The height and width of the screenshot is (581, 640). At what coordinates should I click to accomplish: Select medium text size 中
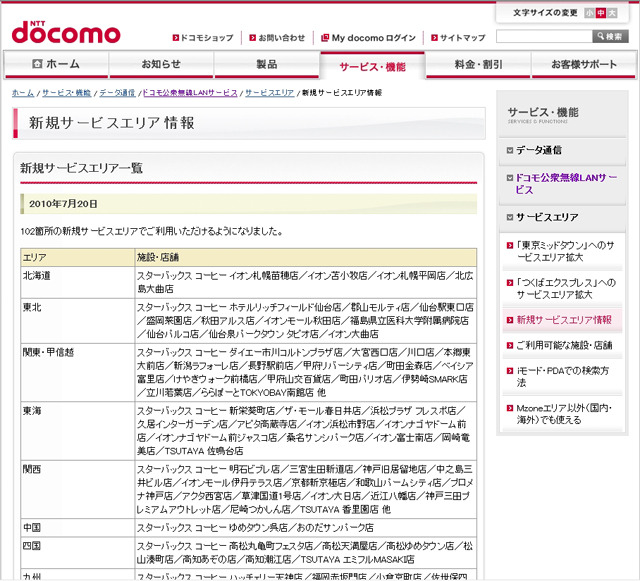(x=600, y=13)
